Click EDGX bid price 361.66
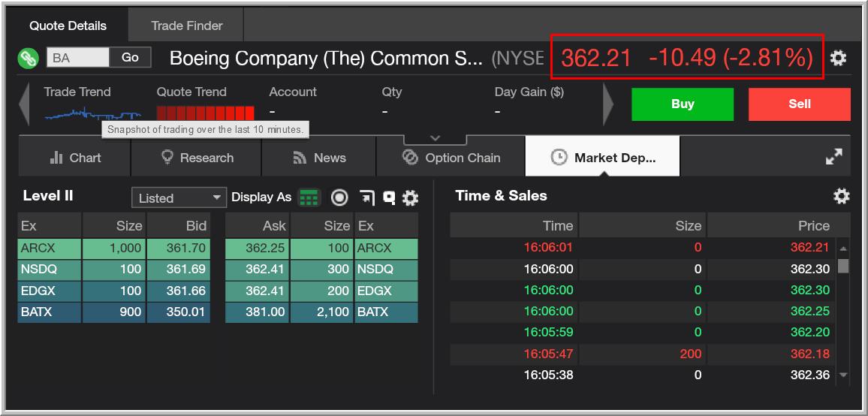 [x=178, y=291]
